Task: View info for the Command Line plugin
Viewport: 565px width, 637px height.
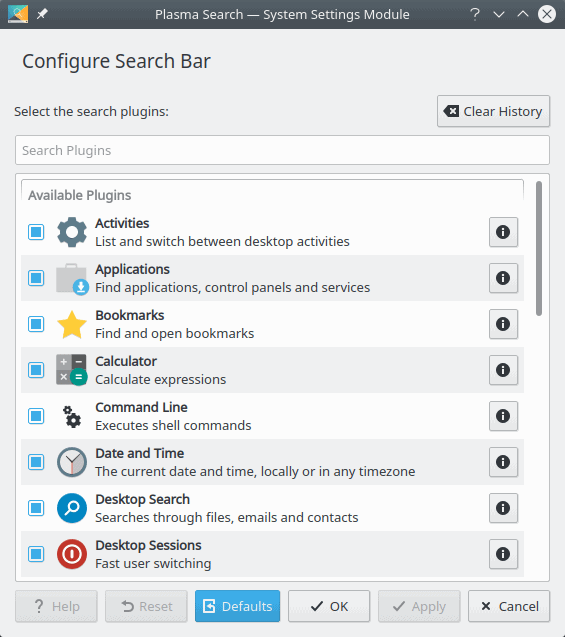Action: pyautogui.click(x=503, y=416)
